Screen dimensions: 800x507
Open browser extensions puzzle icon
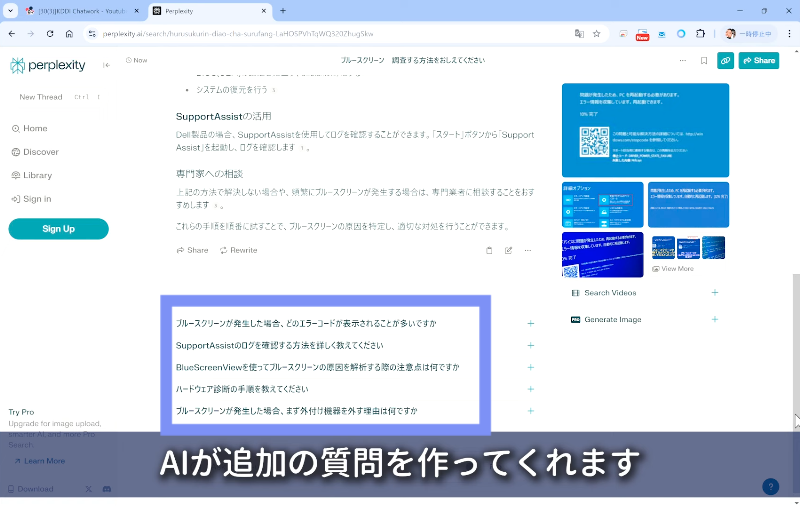(x=701, y=34)
